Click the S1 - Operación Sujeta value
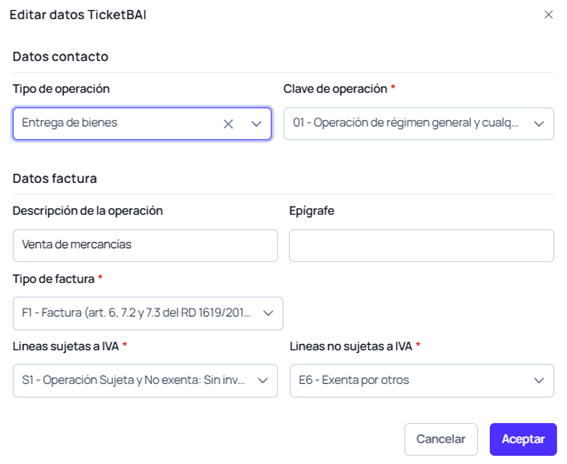 click(133, 380)
